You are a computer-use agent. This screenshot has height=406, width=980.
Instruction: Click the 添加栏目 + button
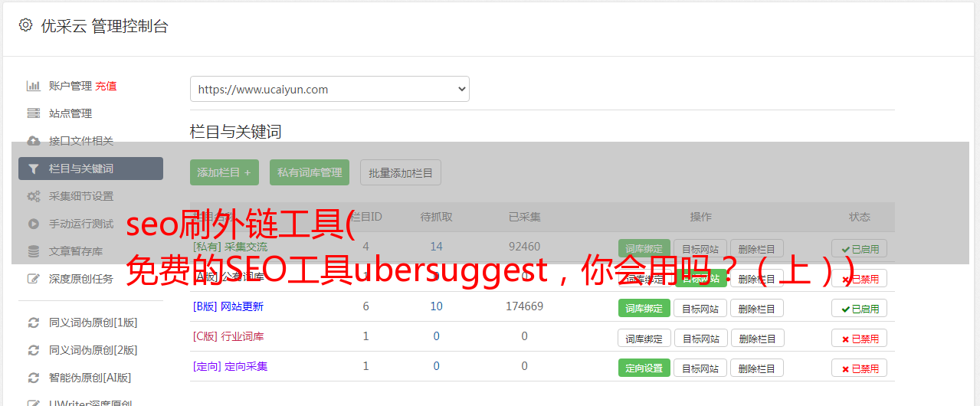[x=225, y=172]
